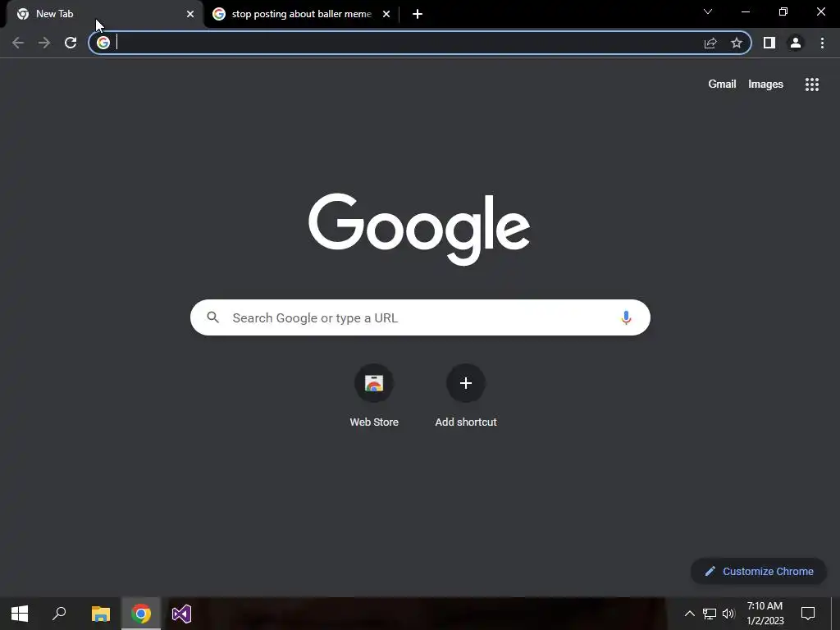Open the volume tray icon
840x630 pixels.
(728, 614)
